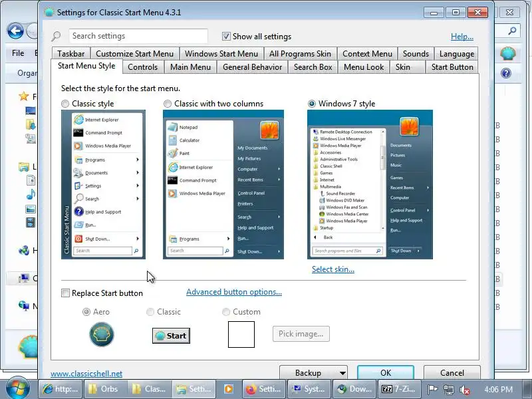The height and width of the screenshot is (399, 532).
Task: Click the Classic Shell icon at Explorer top right
Action: (508, 53)
